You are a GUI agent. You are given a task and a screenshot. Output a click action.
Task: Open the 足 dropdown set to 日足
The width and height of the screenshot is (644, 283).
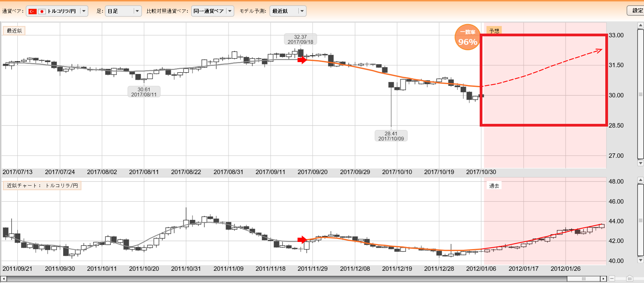(x=123, y=11)
